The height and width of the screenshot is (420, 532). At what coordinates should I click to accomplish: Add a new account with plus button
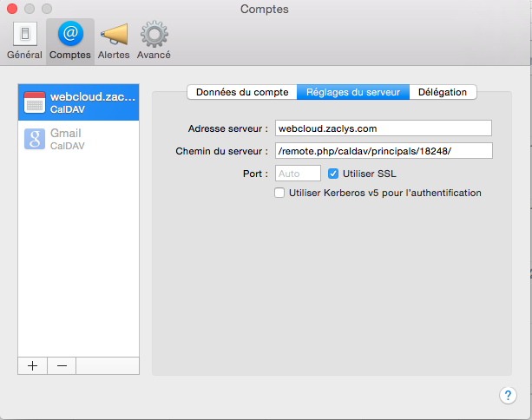[x=33, y=365]
